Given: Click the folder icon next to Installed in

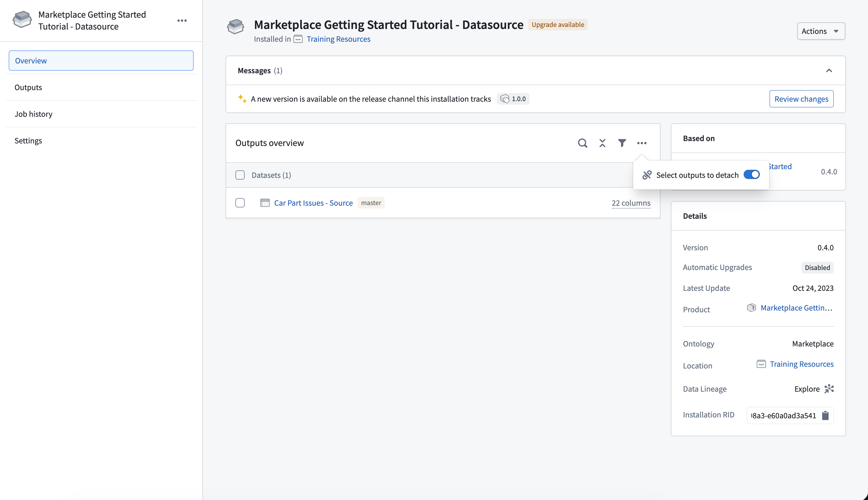Looking at the screenshot, I should coord(298,39).
